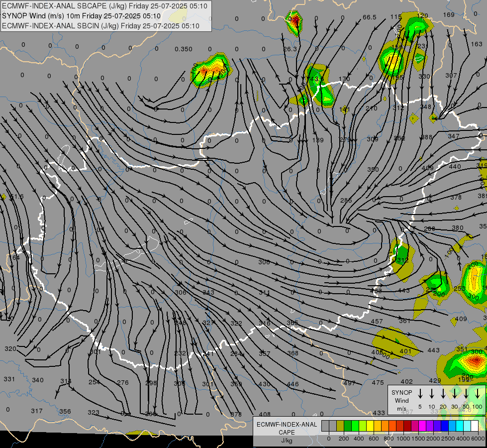This screenshot has width=487, height=448.
Task: Click the '408' value on the map
Action: 265,415
